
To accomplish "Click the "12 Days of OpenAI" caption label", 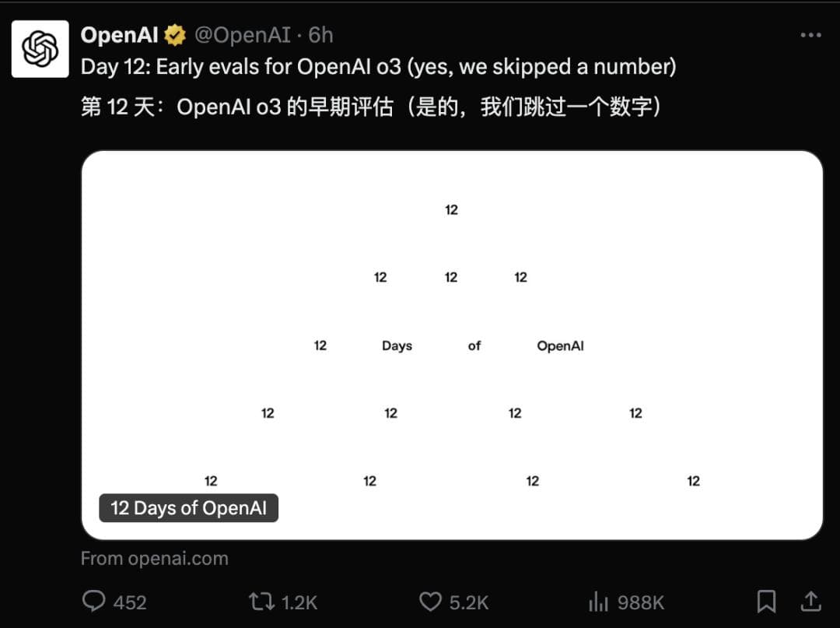I will point(188,508).
